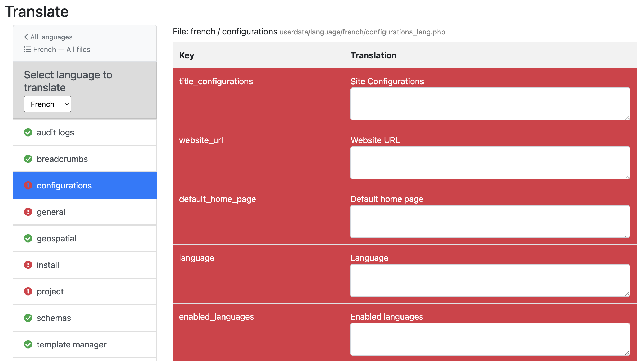This screenshot has width=644, height=361.
Task: Grab resize handle of Language textarea
Action: tap(627, 294)
